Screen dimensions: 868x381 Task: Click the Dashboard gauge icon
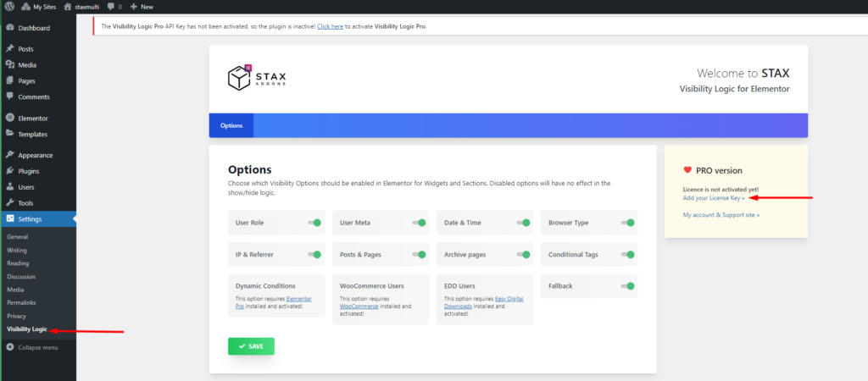pyautogui.click(x=9, y=28)
